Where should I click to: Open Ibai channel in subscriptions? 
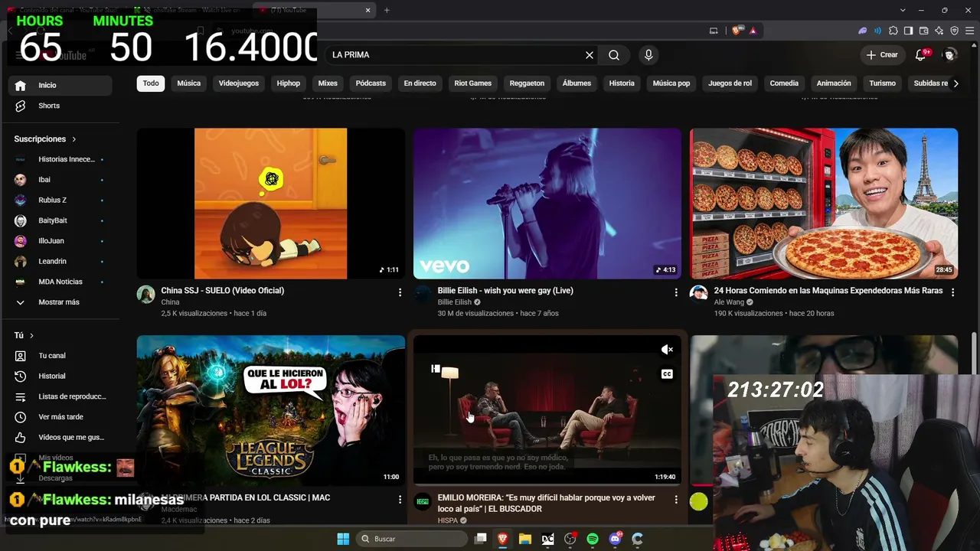(x=61, y=180)
